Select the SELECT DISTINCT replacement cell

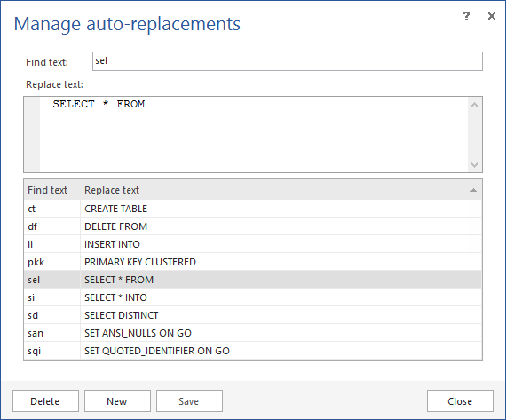[x=281, y=315]
